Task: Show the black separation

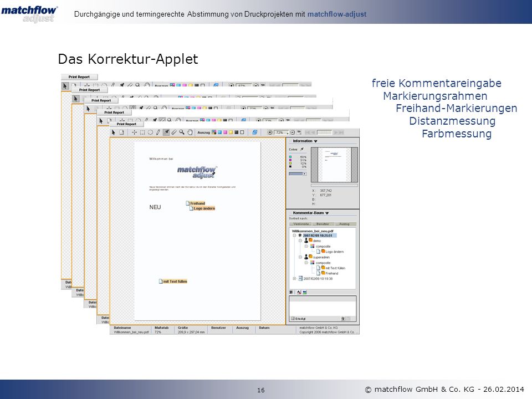Action: click(237, 132)
